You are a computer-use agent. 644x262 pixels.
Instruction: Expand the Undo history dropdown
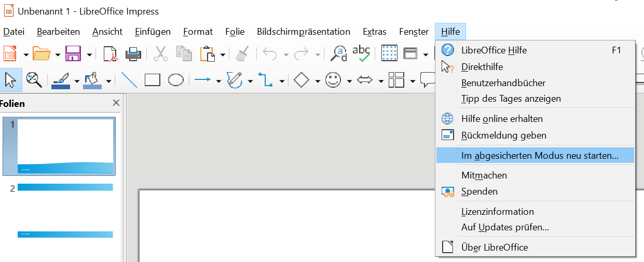(285, 54)
